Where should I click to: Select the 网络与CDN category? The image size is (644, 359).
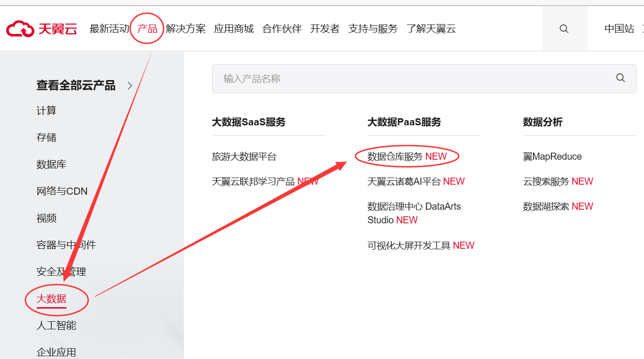[x=62, y=191]
